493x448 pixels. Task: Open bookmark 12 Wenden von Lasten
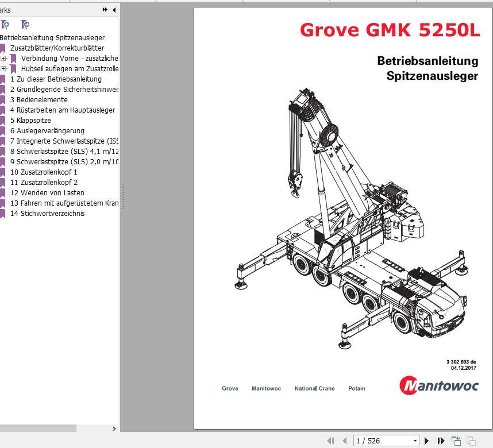point(47,193)
